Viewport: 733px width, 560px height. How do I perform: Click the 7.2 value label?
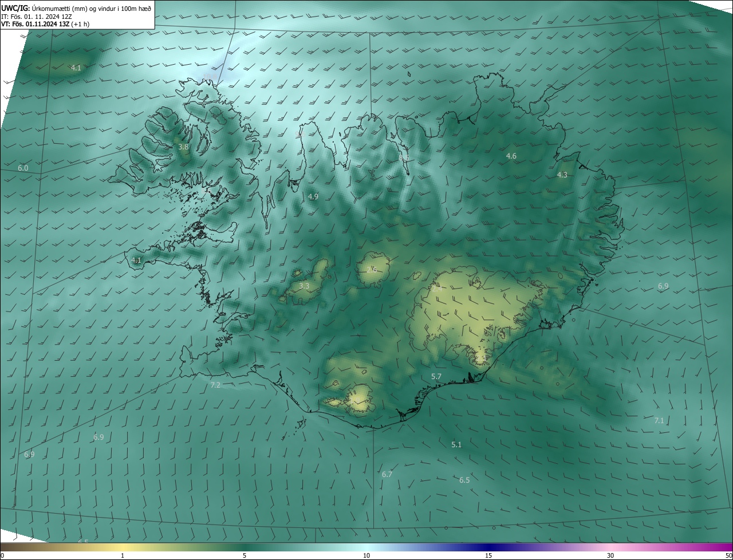(x=215, y=385)
